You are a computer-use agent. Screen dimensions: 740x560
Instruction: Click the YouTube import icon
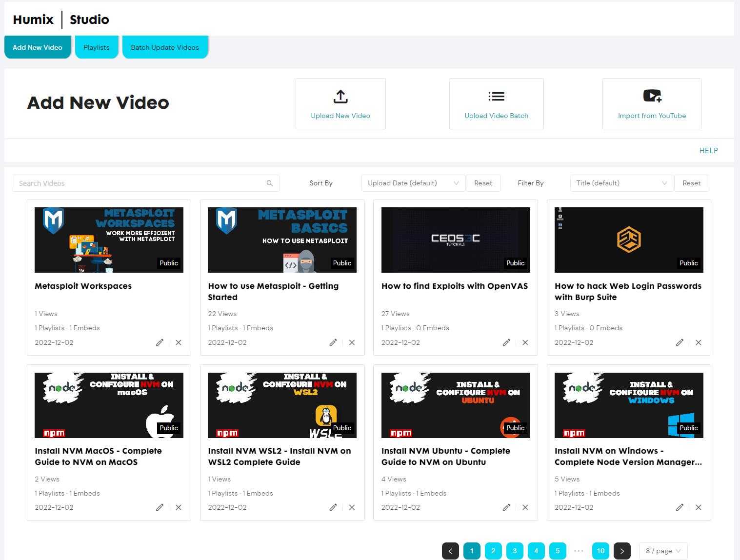tap(652, 96)
